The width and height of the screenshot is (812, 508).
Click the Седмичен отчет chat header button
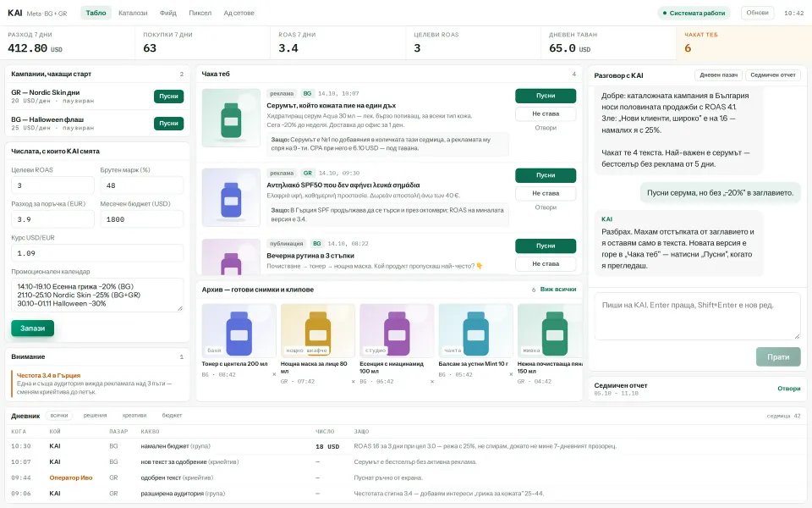(772, 75)
